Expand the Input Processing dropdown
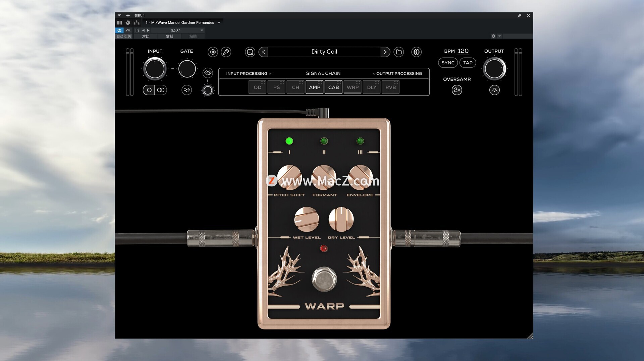The width and height of the screenshot is (644, 361). click(x=248, y=73)
